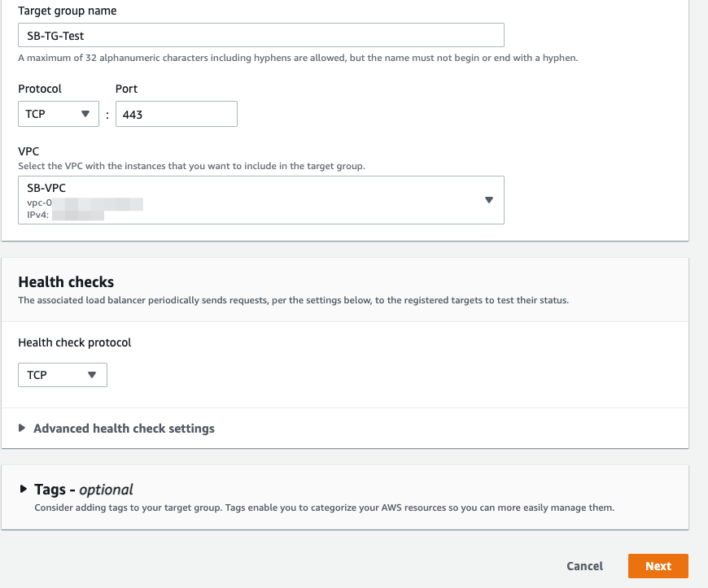
Task: Click the Port field showing 443
Action: coord(176,114)
